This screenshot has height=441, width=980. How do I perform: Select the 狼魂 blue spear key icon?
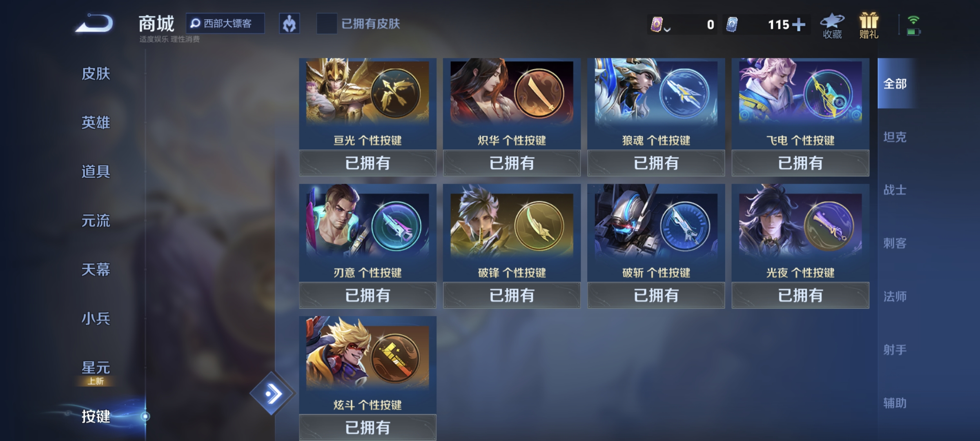coord(684,93)
